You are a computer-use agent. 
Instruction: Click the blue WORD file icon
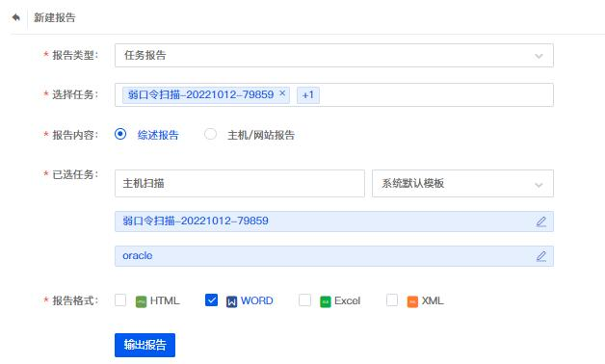(x=231, y=301)
